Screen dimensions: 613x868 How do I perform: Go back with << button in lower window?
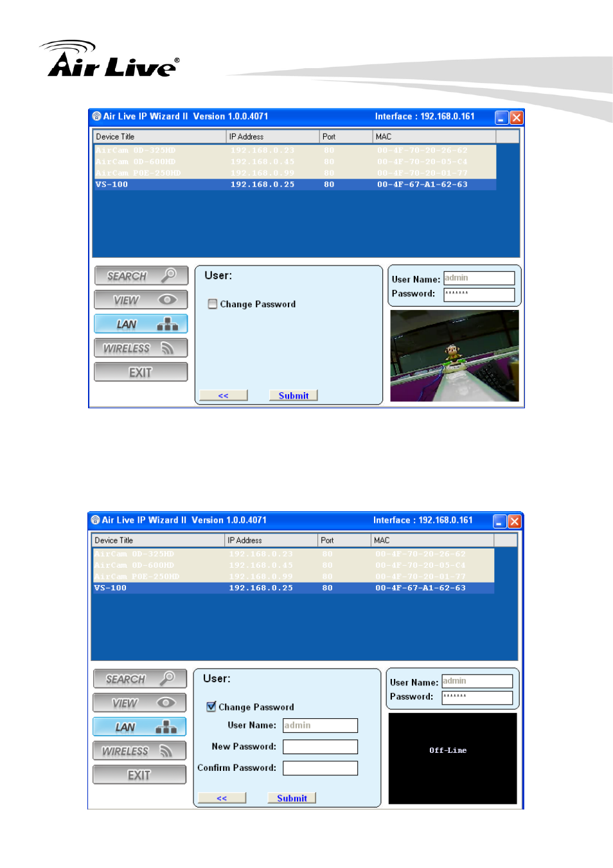point(222,798)
